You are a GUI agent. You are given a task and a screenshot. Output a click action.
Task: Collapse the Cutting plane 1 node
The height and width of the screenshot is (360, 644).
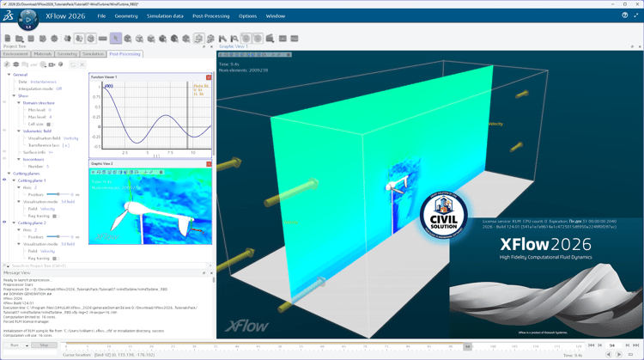point(14,180)
